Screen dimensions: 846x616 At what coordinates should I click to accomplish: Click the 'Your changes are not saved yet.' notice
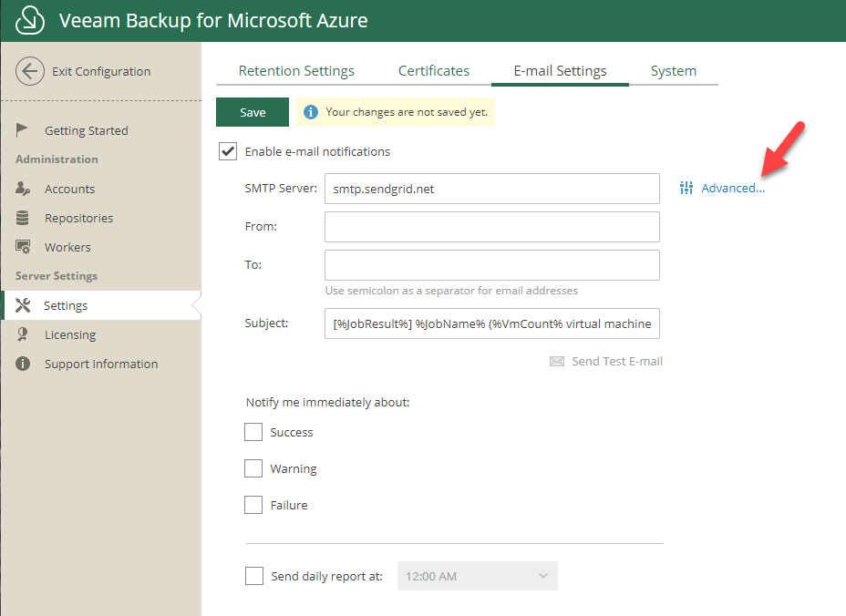click(396, 112)
